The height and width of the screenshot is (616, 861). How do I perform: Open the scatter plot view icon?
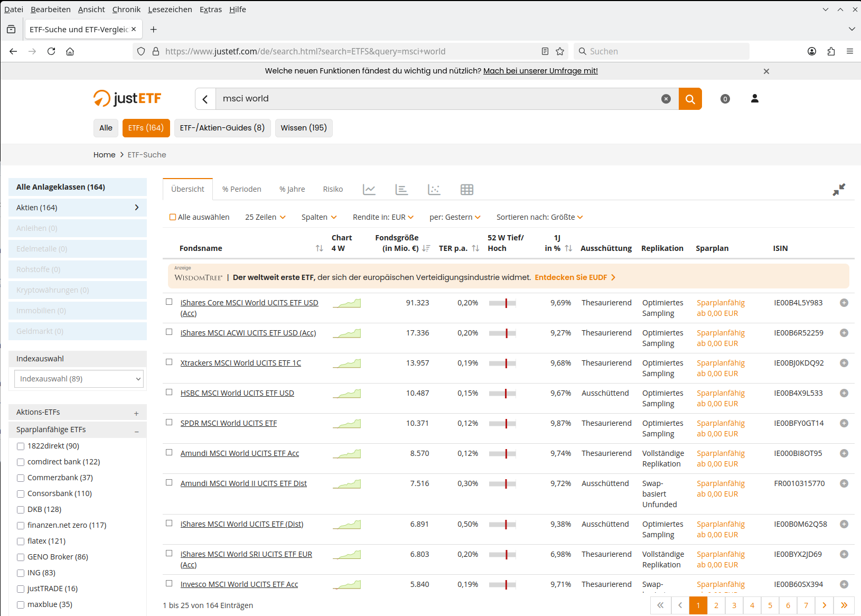434,190
